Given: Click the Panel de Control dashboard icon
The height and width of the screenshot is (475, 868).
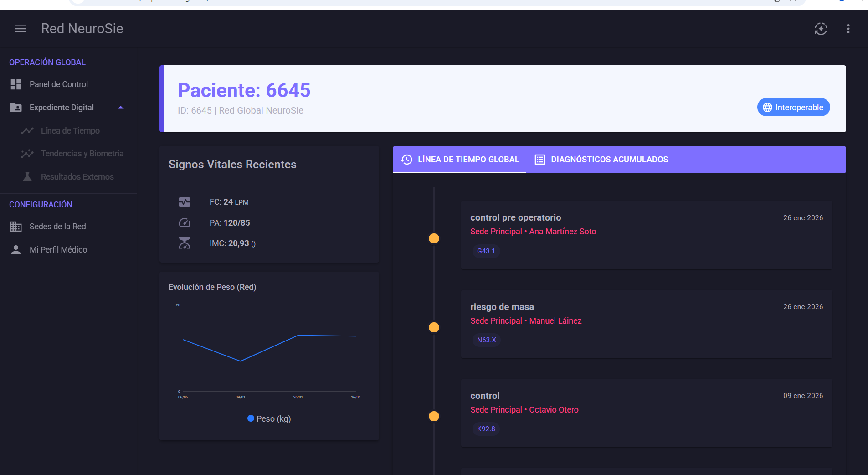Looking at the screenshot, I should pyautogui.click(x=16, y=84).
